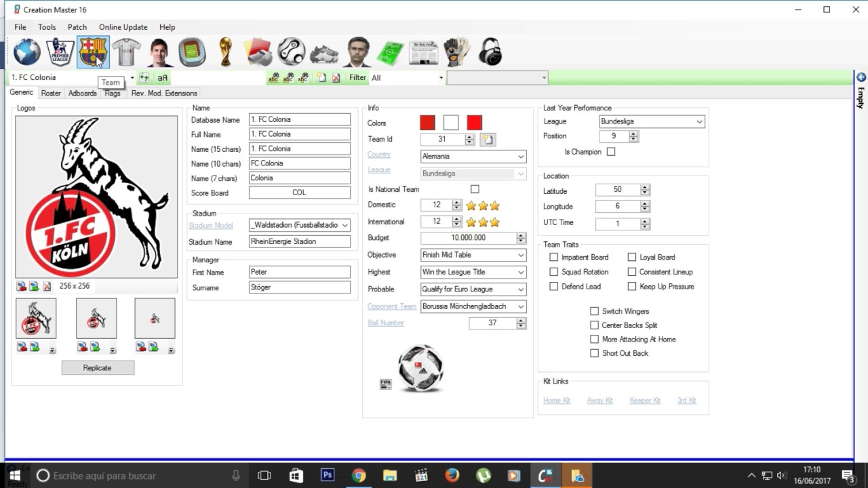Open the Premier League leagues icon
Screen dimensions: 868x488
point(60,52)
